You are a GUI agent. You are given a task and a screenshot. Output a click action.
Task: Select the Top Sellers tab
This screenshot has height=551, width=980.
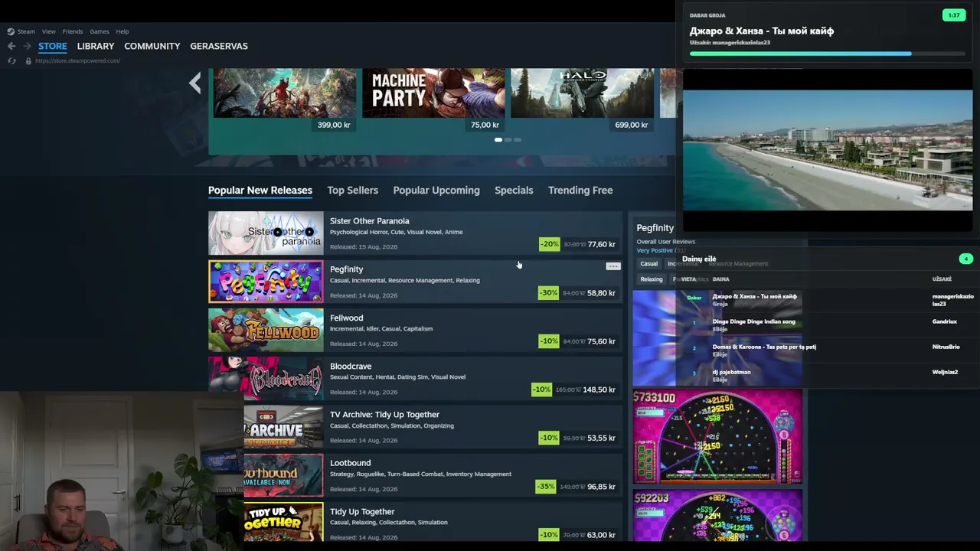353,191
